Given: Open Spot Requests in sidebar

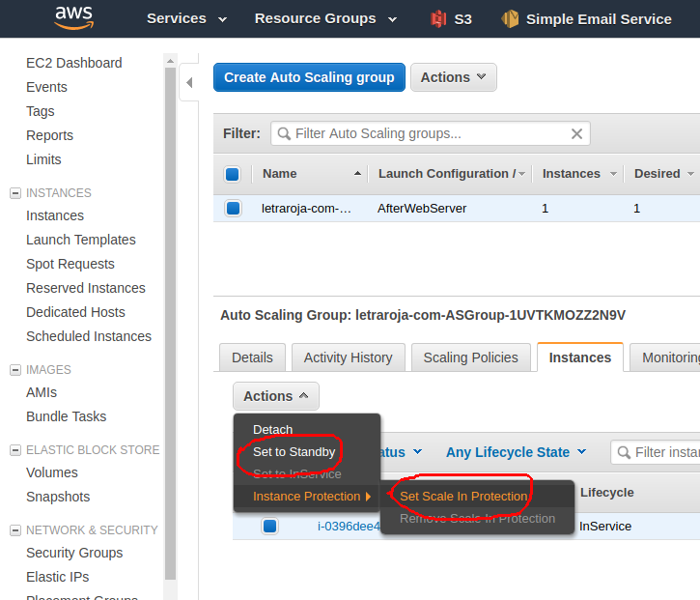Looking at the screenshot, I should (x=70, y=264).
